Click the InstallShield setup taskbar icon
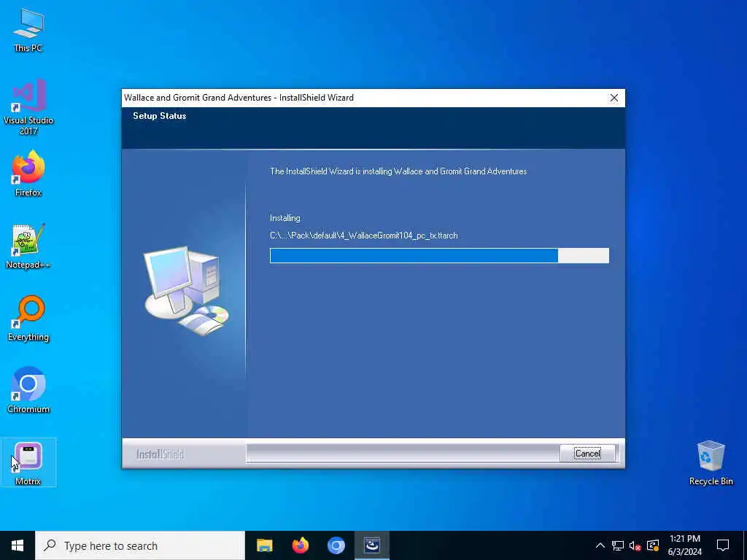 371,545
